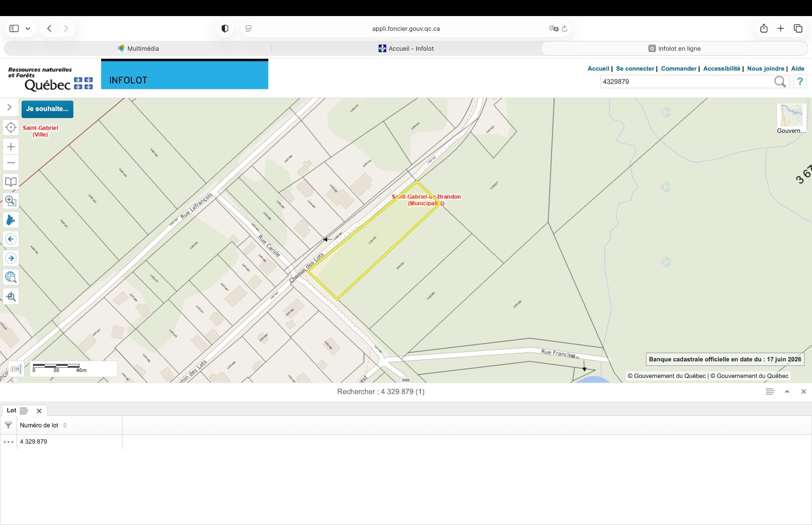This screenshot has height=525, width=812.
Task: Switch basemap via Gouvern... thumbnail
Action: click(791, 119)
